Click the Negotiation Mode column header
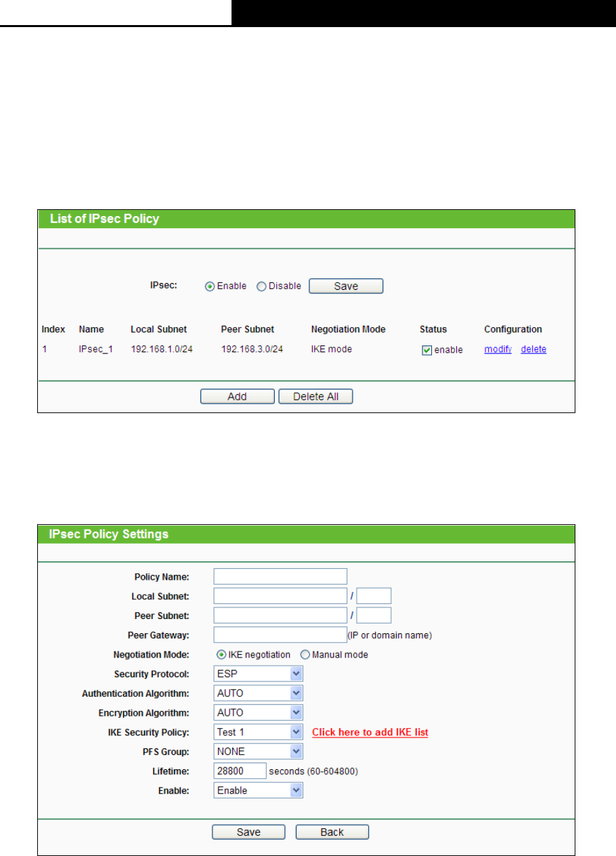 coord(349,329)
